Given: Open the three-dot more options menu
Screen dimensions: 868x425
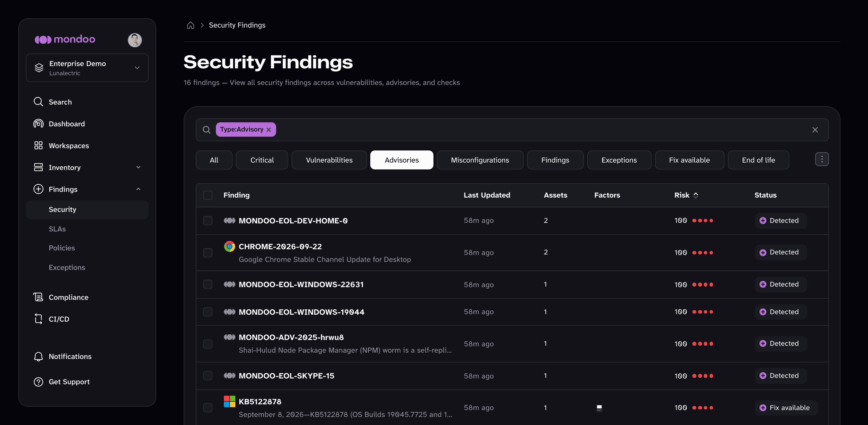Looking at the screenshot, I should point(822,159).
